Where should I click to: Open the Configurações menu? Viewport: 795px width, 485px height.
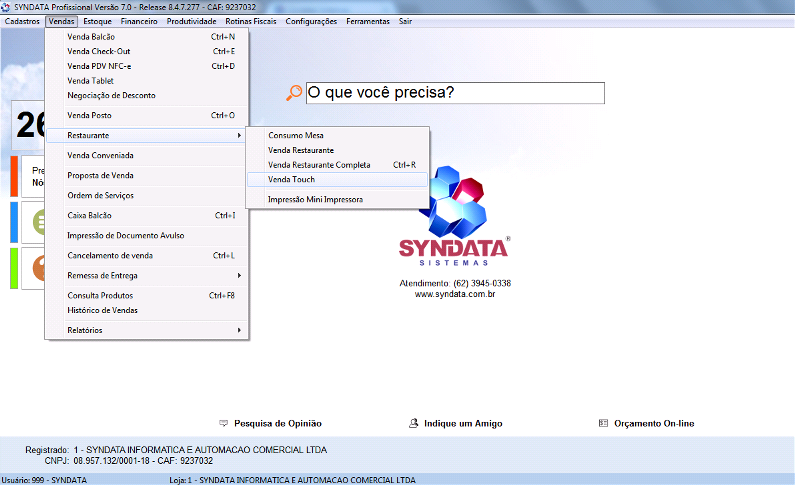tap(311, 21)
